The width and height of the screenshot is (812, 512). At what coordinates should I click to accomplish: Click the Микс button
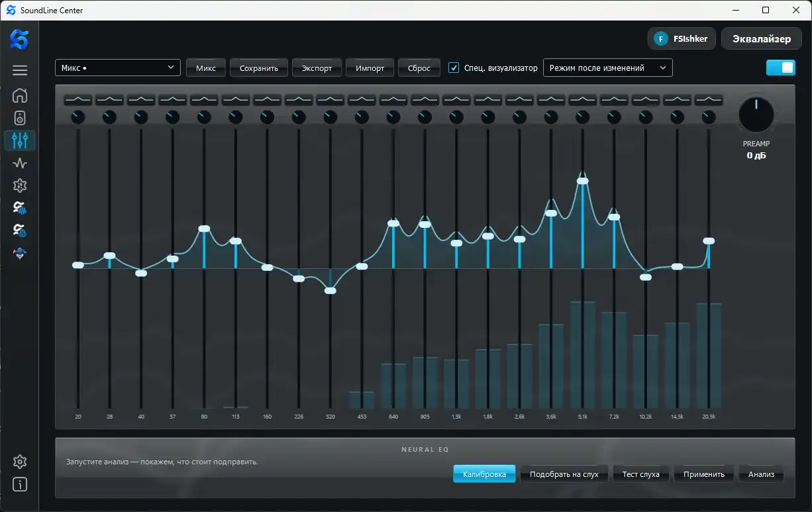click(206, 68)
